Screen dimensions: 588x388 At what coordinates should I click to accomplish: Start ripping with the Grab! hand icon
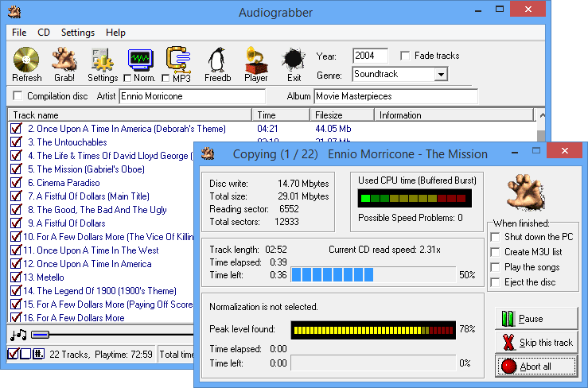click(64, 59)
